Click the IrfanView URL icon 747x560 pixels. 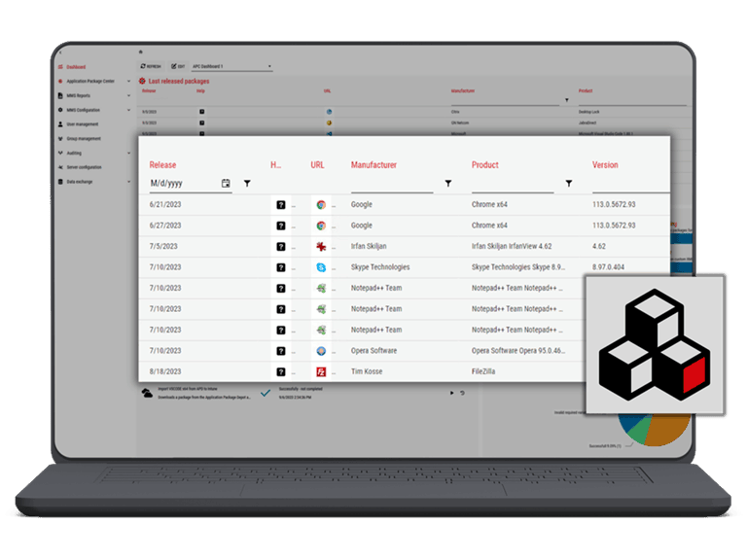point(321,247)
